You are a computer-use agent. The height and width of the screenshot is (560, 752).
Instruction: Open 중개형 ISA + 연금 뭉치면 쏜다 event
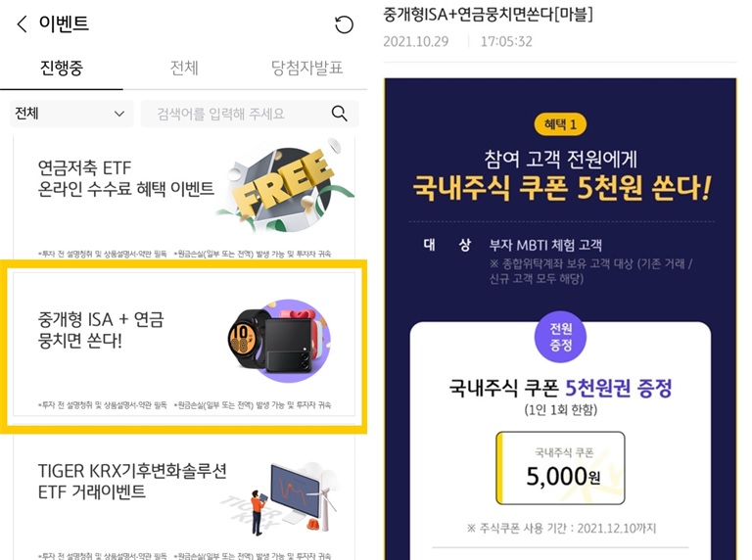(x=184, y=345)
